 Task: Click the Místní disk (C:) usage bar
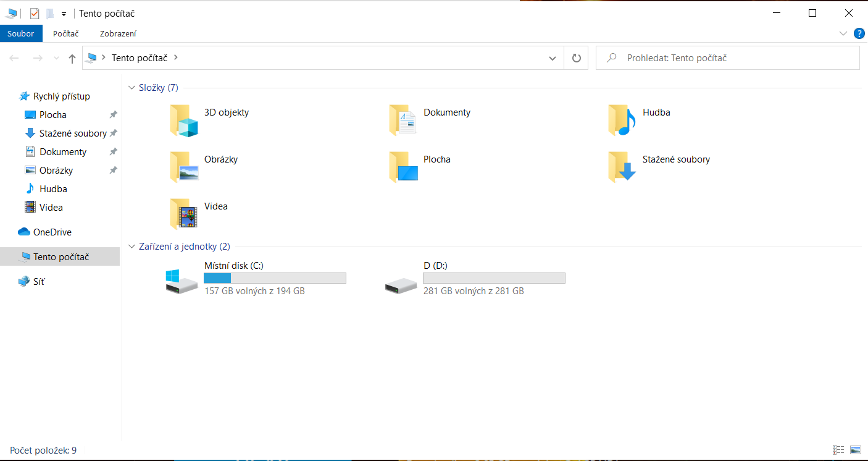click(x=275, y=278)
